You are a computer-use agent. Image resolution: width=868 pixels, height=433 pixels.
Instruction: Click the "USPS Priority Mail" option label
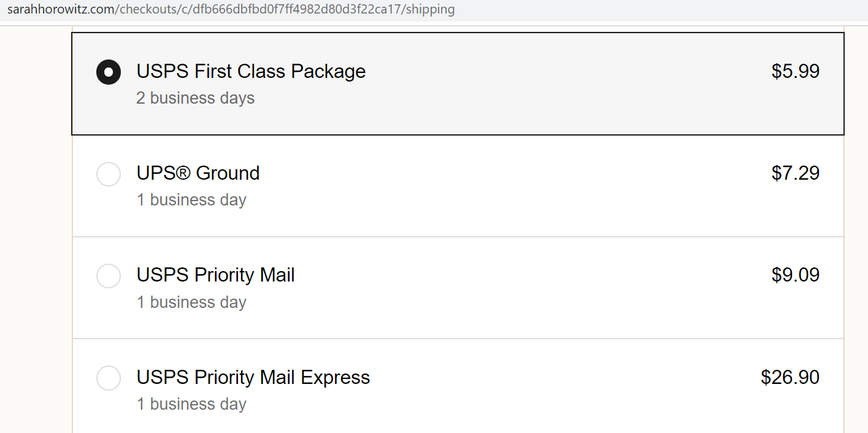[x=215, y=275]
